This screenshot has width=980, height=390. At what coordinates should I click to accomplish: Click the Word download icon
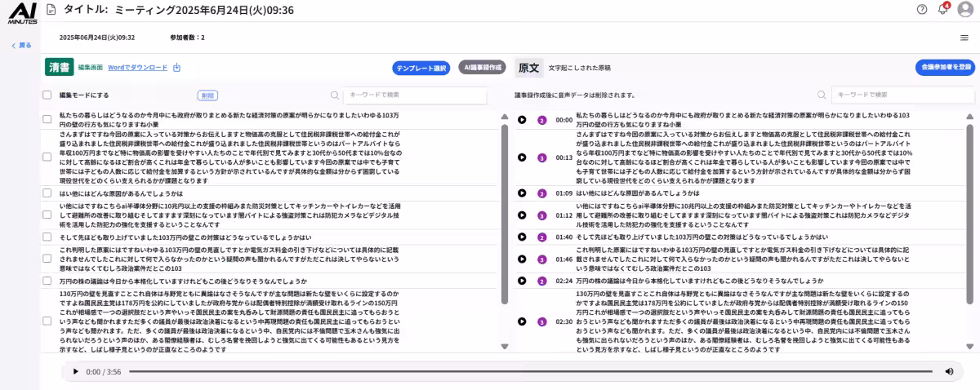pyautogui.click(x=176, y=68)
